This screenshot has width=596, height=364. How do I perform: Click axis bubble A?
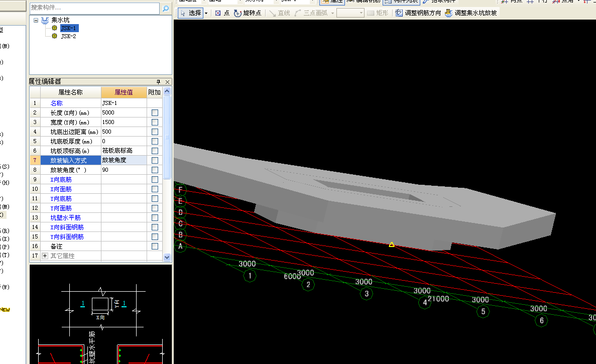click(180, 246)
